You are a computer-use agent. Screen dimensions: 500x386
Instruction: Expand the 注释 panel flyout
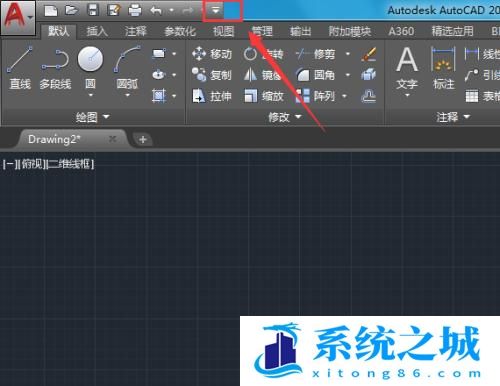(453, 117)
